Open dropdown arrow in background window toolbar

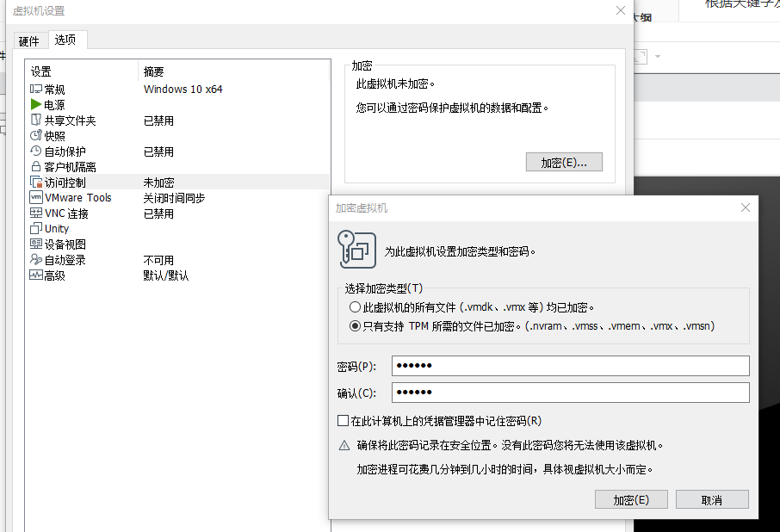(658, 56)
